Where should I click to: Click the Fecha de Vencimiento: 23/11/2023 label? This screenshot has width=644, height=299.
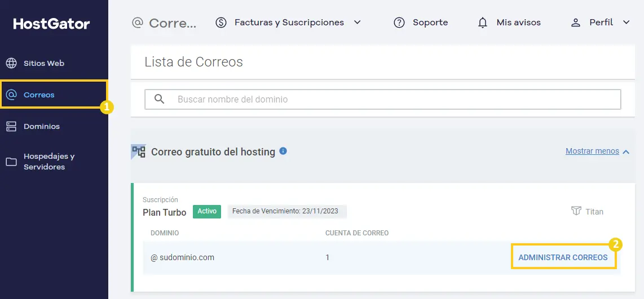point(287,211)
